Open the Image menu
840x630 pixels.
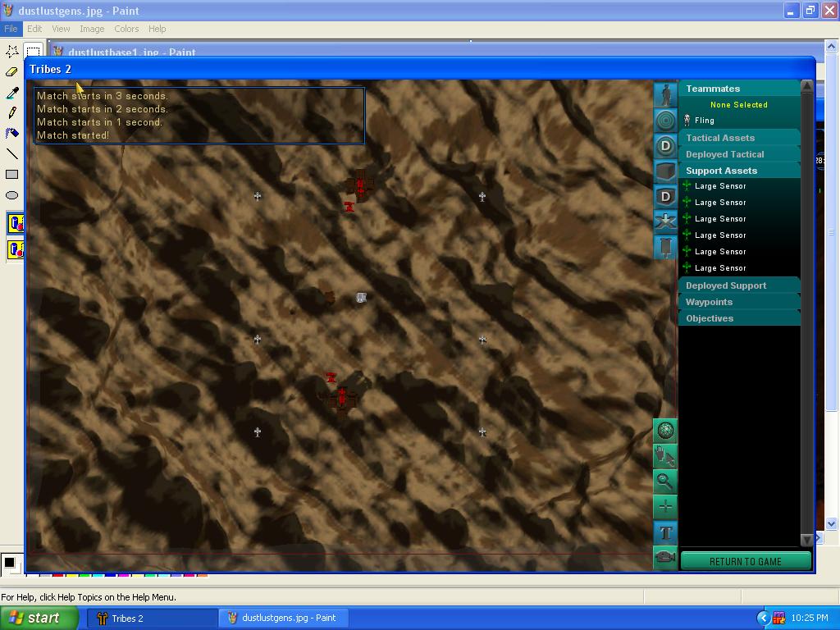point(92,29)
